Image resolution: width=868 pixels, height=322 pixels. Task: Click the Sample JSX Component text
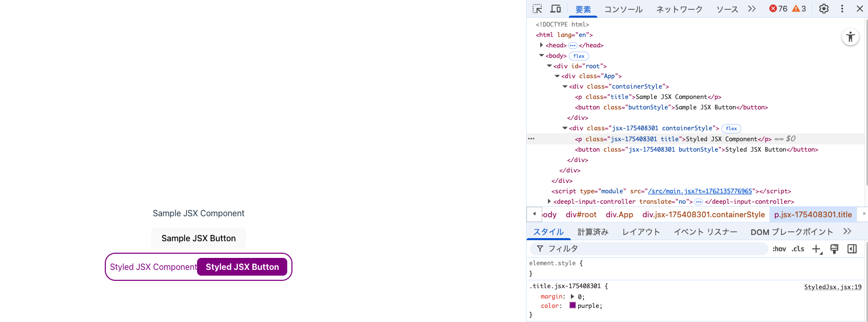(199, 213)
